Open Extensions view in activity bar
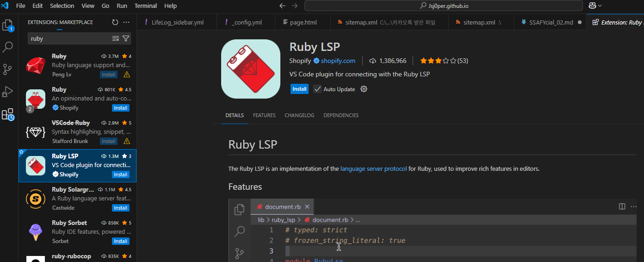Image resolution: width=644 pixels, height=262 pixels. pos(8,114)
